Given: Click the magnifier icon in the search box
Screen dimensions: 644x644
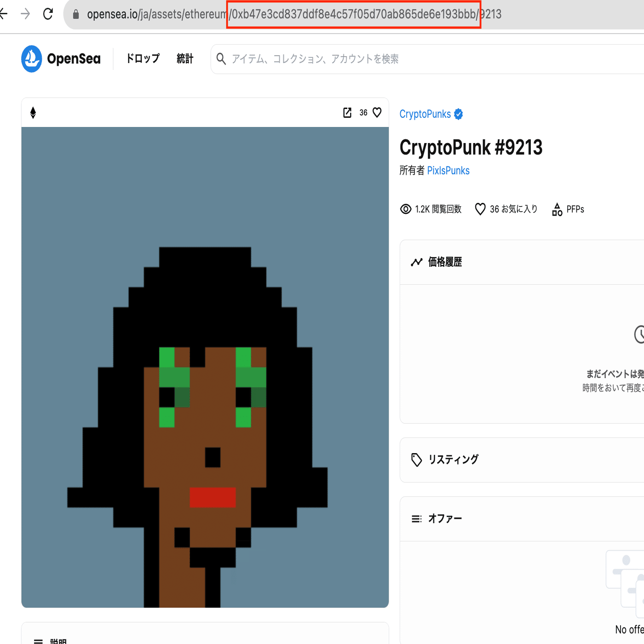Looking at the screenshot, I should coord(221,59).
